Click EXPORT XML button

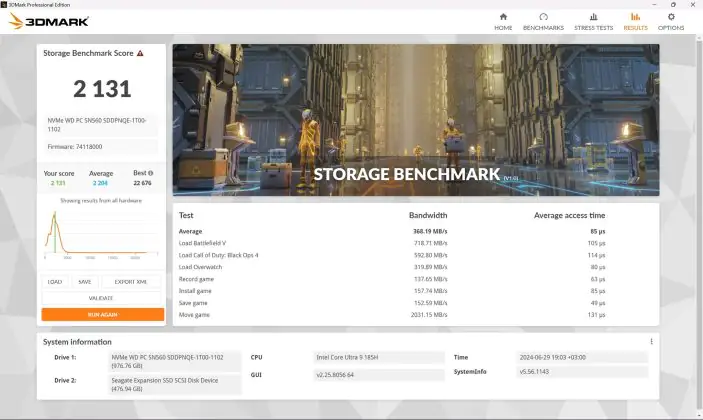point(130,282)
